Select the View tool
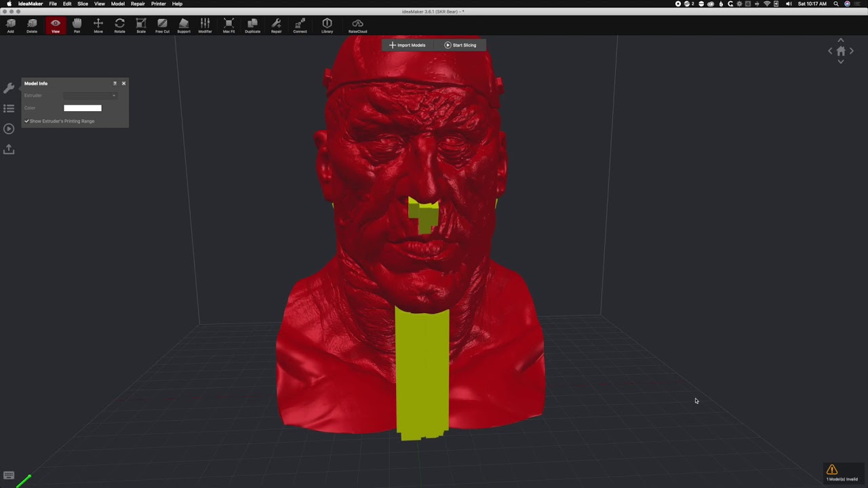 pos(56,26)
